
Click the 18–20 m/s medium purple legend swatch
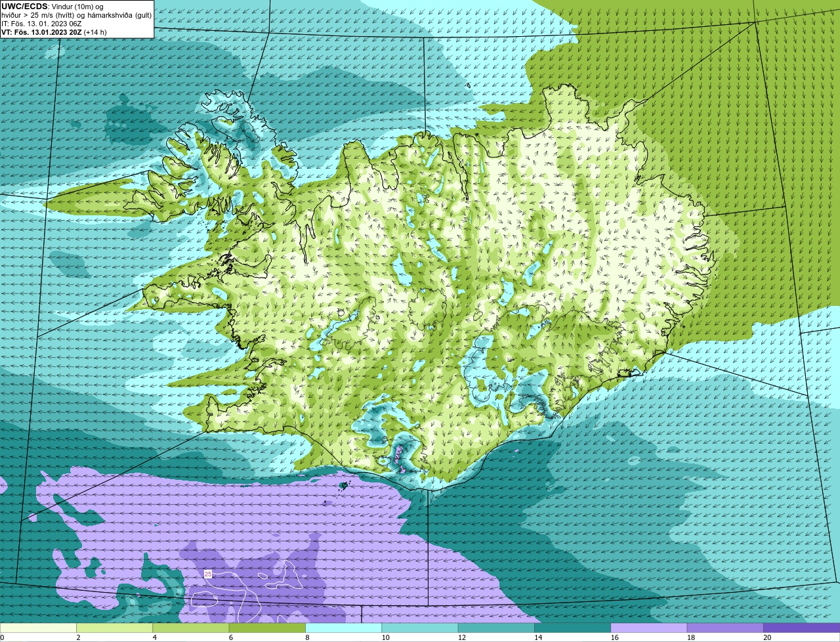click(x=725, y=628)
